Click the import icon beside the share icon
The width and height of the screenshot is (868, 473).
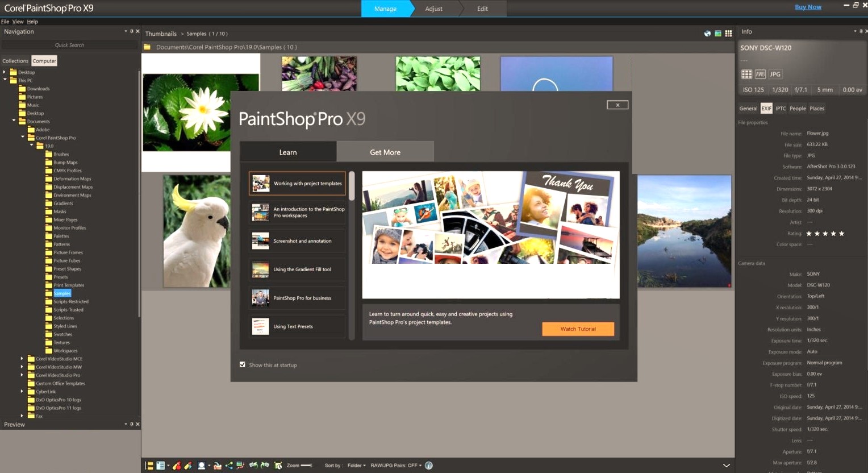click(218, 466)
